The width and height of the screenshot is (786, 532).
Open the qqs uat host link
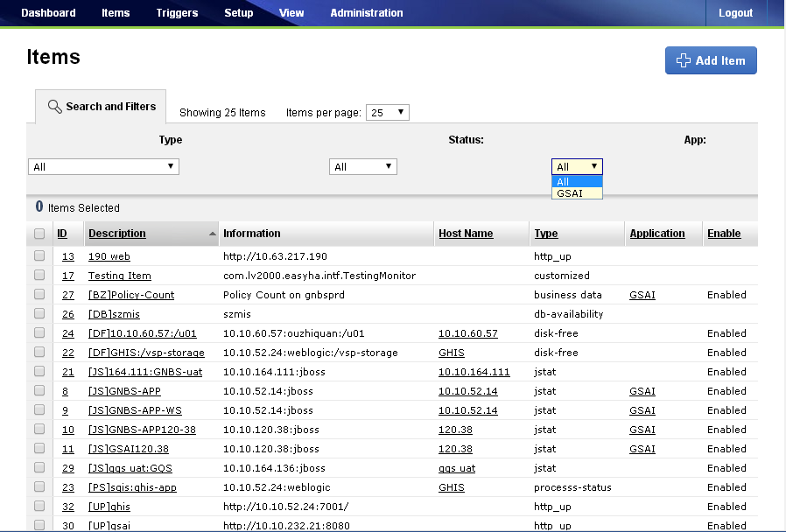point(457,468)
